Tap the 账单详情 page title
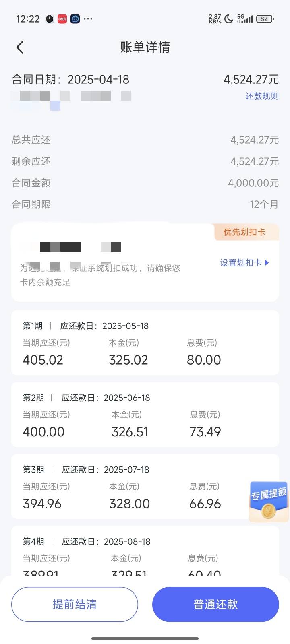Image resolution: width=290 pixels, height=644 pixels. pos(145,47)
